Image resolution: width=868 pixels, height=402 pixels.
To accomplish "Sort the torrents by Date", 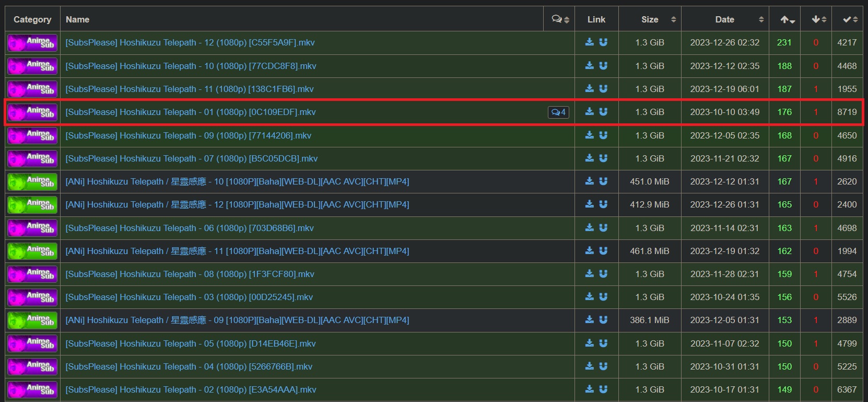I will pyautogui.click(x=725, y=19).
